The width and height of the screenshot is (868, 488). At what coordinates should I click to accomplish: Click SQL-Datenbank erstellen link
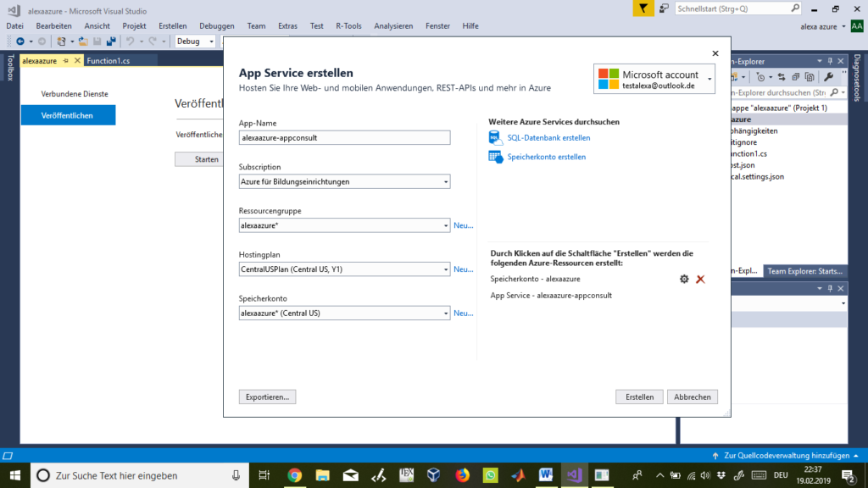[548, 138]
